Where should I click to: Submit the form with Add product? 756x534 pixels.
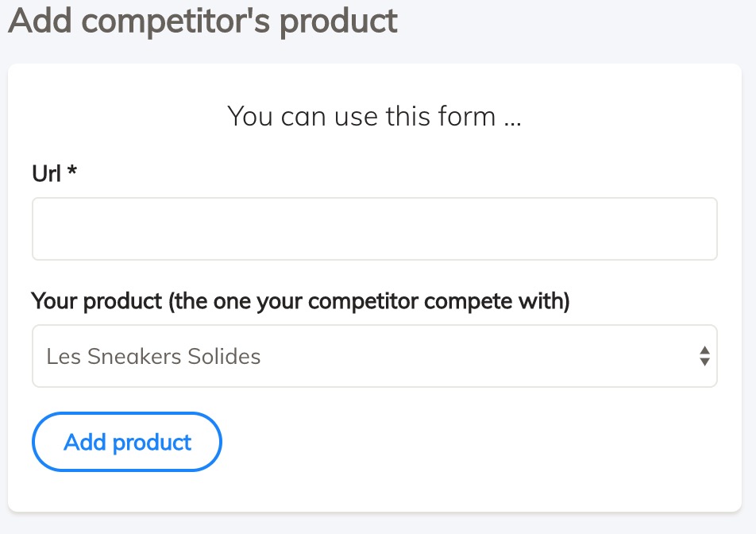pos(127,442)
